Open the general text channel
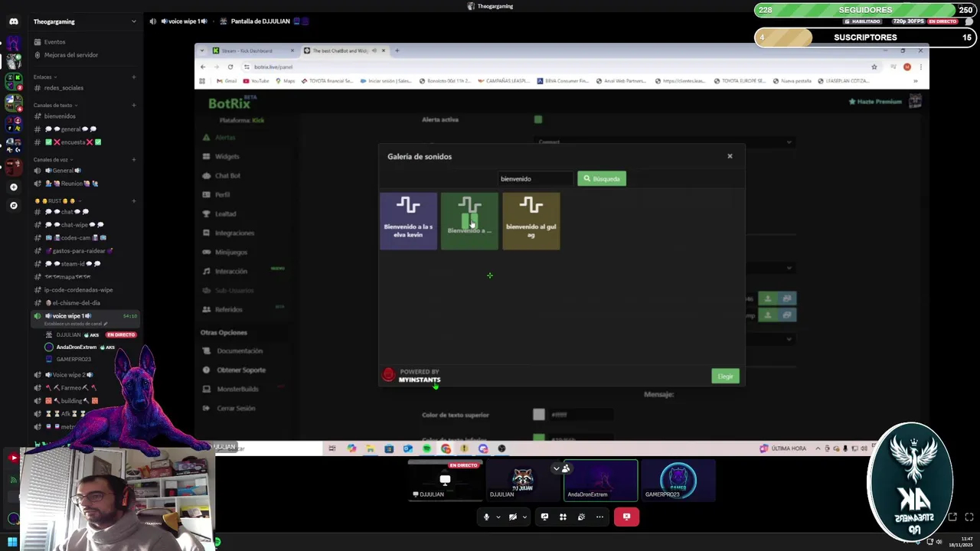 point(70,129)
